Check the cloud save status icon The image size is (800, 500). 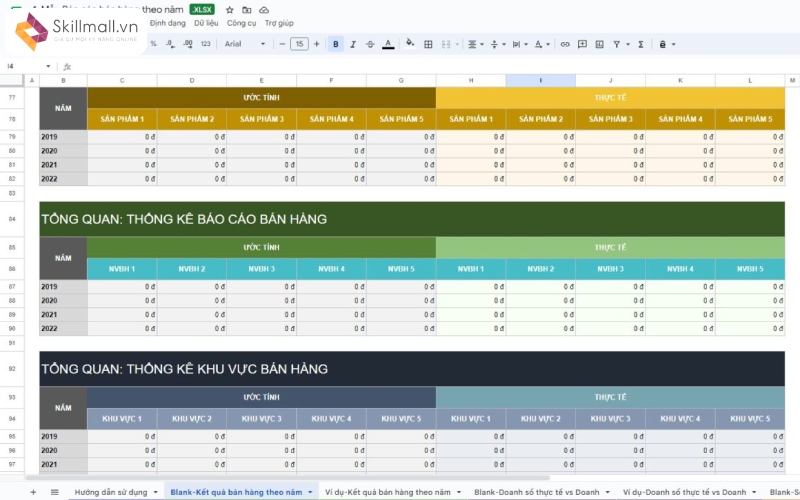[264, 10]
